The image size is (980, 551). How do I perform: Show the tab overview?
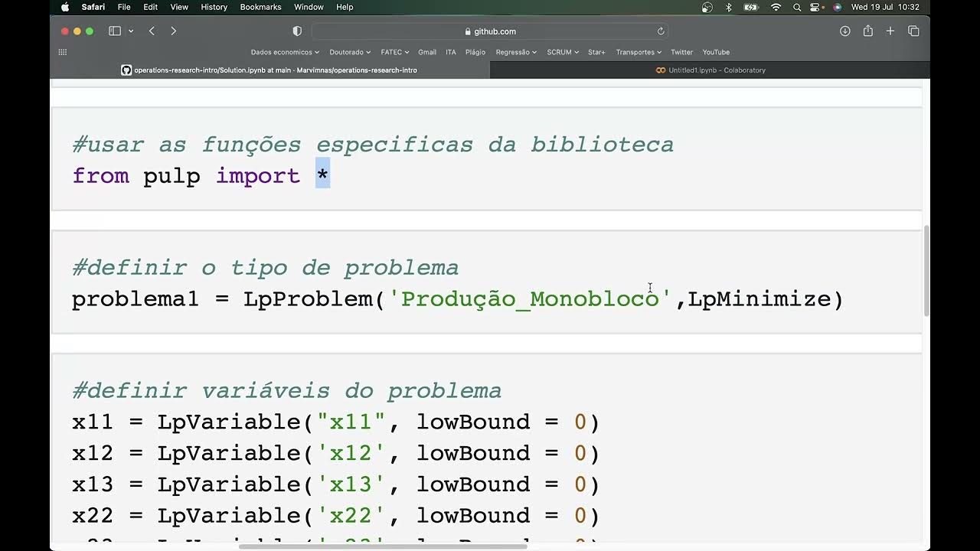point(913,31)
